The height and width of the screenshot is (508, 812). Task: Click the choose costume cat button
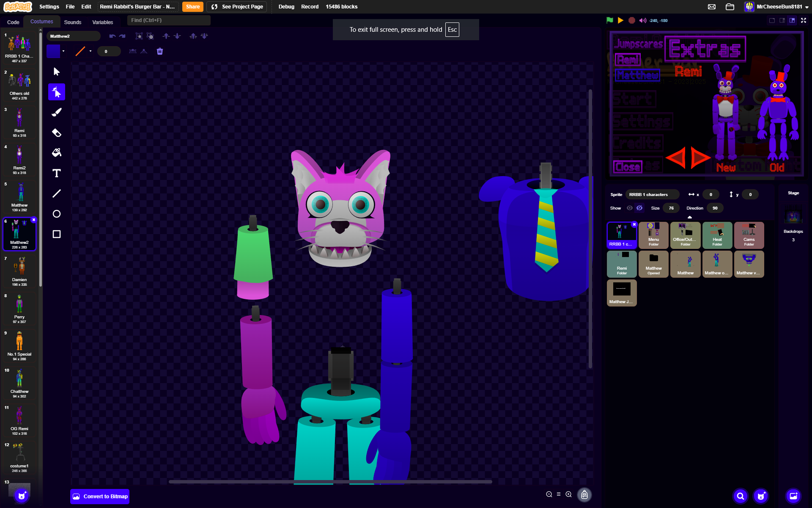[x=22, y=495]
